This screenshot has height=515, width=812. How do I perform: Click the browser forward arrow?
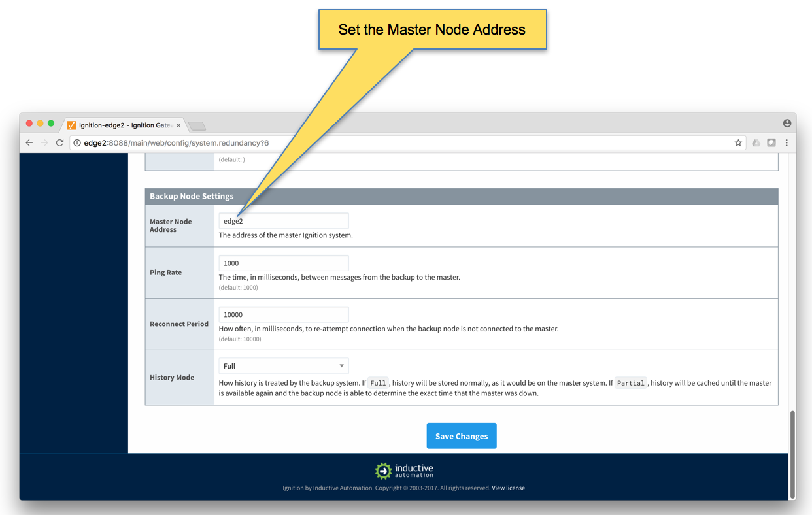point(44,142)
